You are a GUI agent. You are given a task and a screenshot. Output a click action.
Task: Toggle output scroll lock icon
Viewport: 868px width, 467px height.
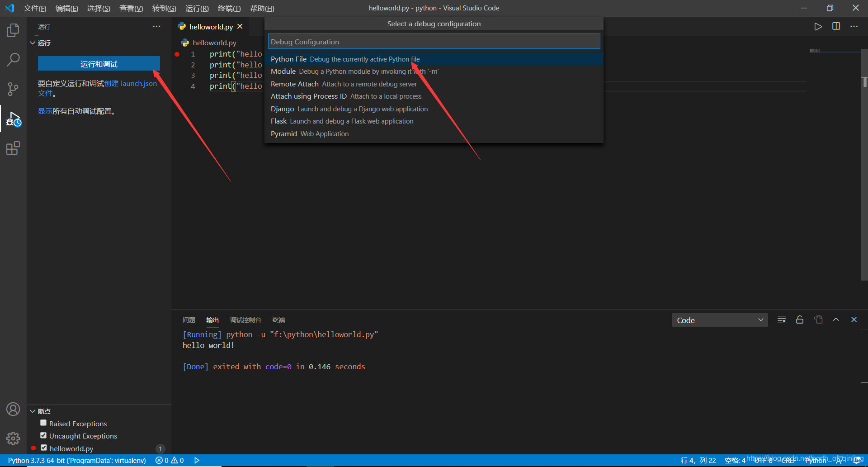click(800, 320)
